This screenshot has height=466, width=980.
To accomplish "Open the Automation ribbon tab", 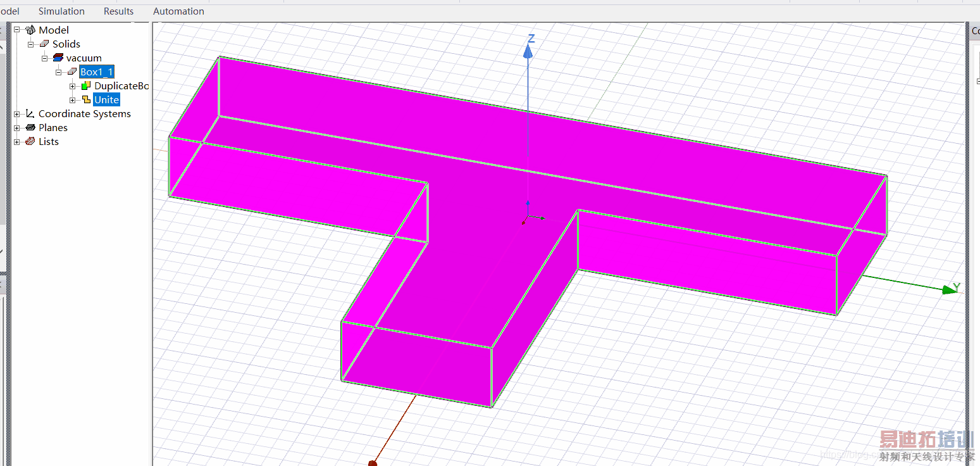I will coord(178,11).
